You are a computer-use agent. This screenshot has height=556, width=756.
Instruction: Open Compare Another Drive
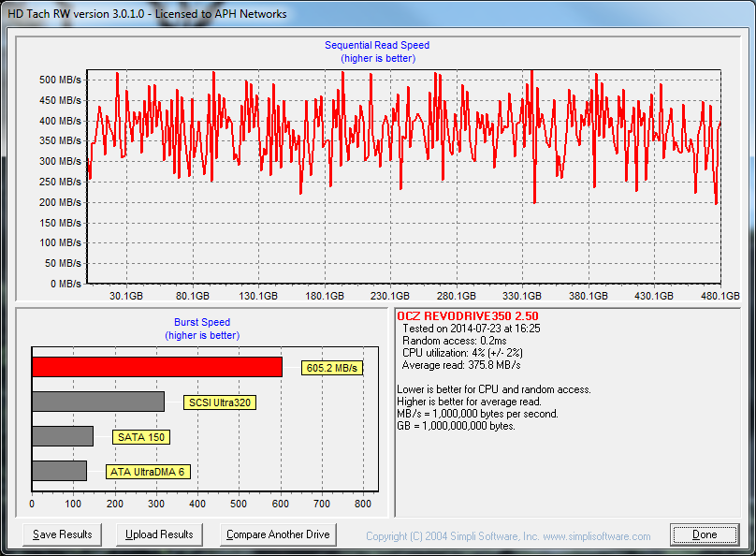[278, 534]
